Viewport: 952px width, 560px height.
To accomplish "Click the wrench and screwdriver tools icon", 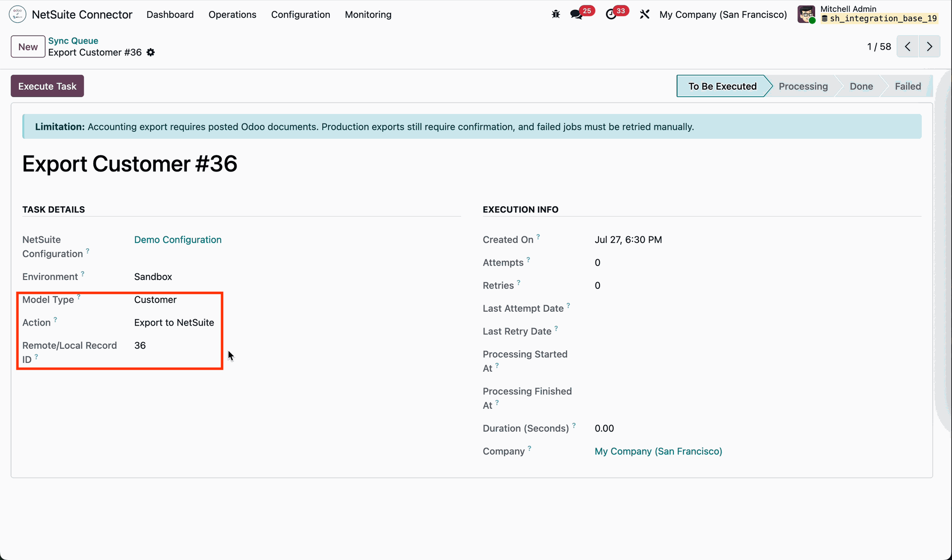I will (x=645, y=14).
